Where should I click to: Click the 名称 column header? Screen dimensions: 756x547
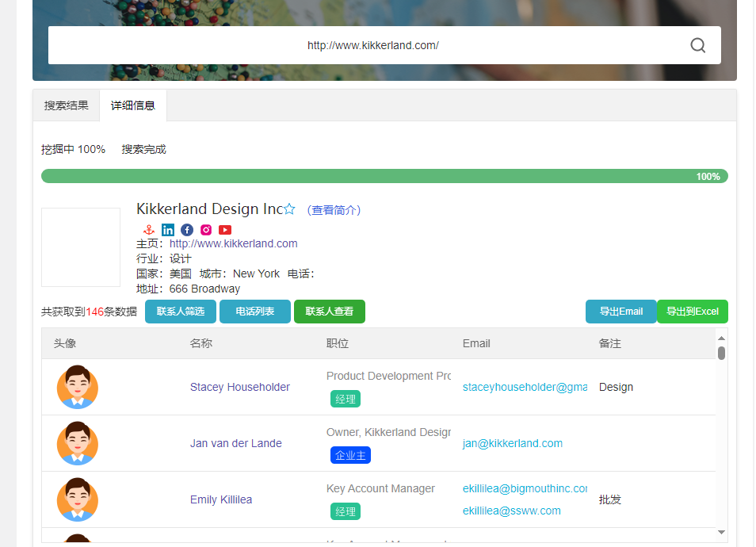point(201,343)
